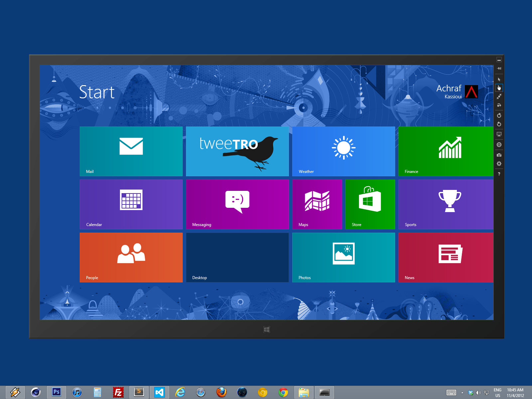Screen dimensions: 532x399
Task: Open iTunes from the taskbar
Action: pos(77,392)
